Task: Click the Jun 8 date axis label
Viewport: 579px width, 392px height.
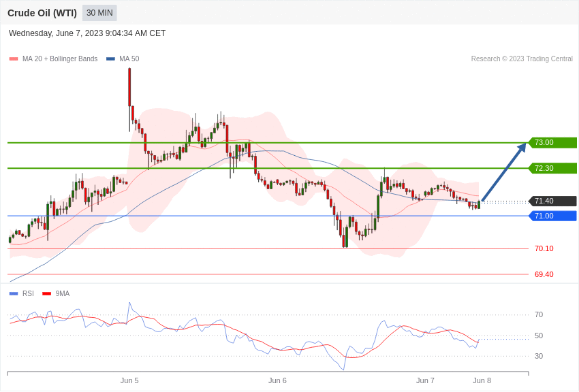Action: pyautogui.click(x=482, y=380)
